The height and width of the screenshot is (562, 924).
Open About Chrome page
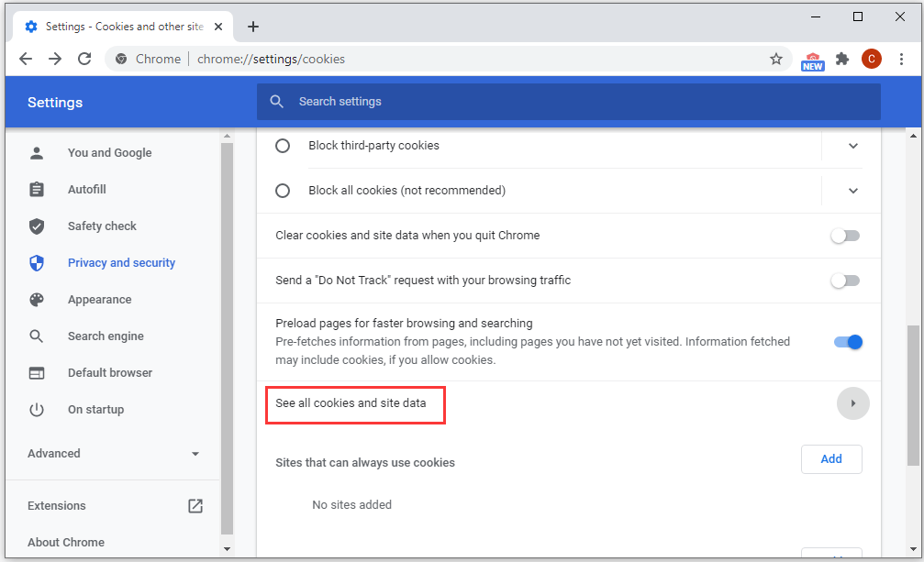[x=66, y=543]
